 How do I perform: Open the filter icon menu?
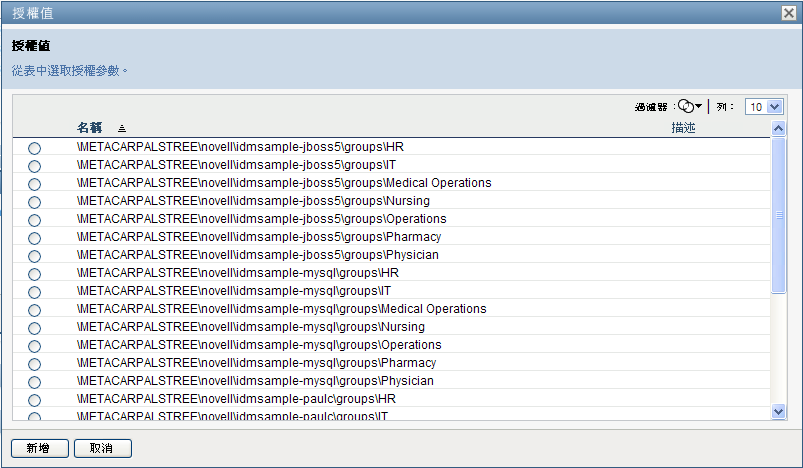(x=689, y=106)
